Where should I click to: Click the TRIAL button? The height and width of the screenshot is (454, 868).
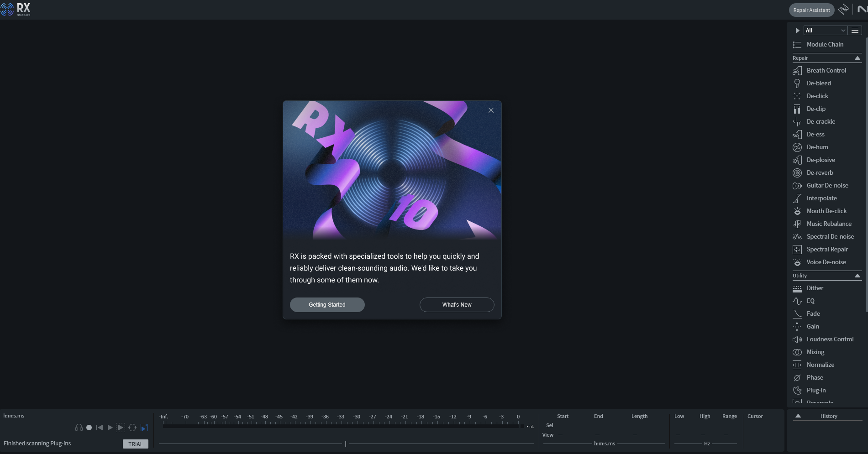136,444
